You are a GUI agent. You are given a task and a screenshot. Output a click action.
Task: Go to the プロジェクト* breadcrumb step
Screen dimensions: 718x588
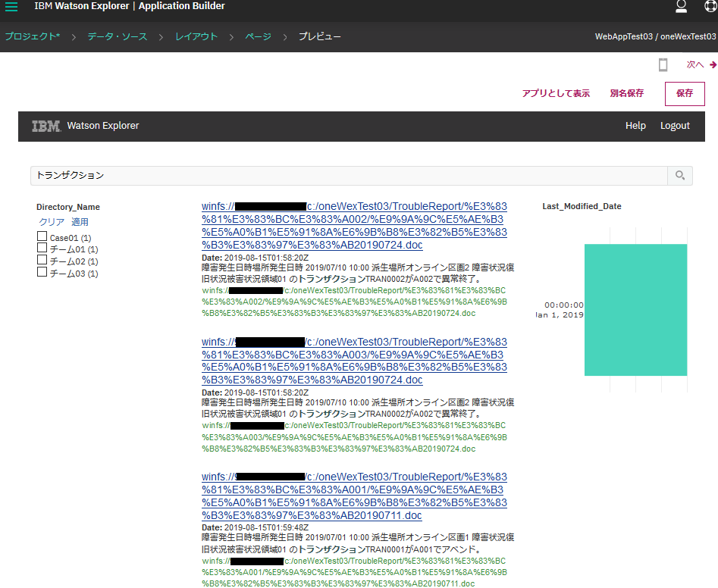click(33, 36)
